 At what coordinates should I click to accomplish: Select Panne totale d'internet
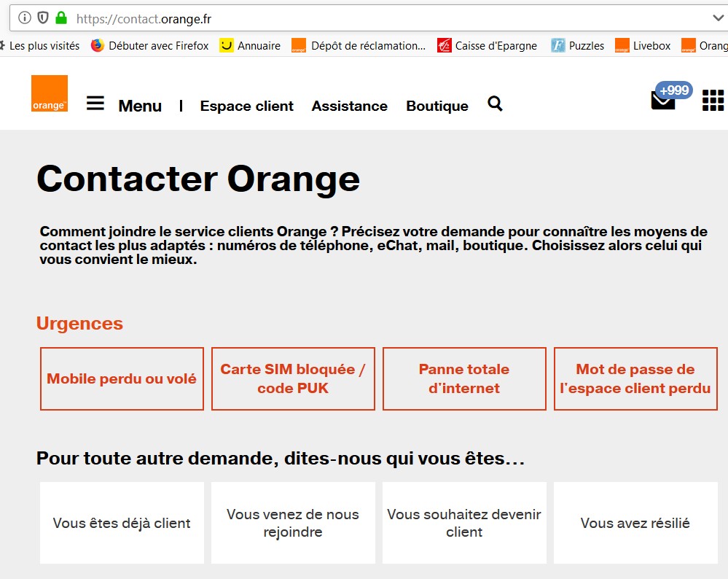click(464, 378)
